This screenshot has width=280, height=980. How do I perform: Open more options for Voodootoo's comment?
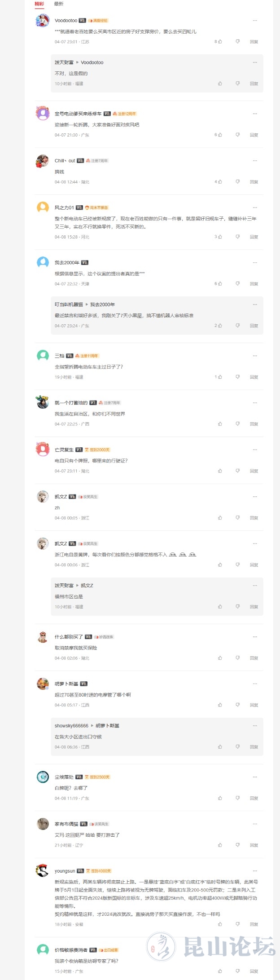pyautogui.click(x=255, y=21)
